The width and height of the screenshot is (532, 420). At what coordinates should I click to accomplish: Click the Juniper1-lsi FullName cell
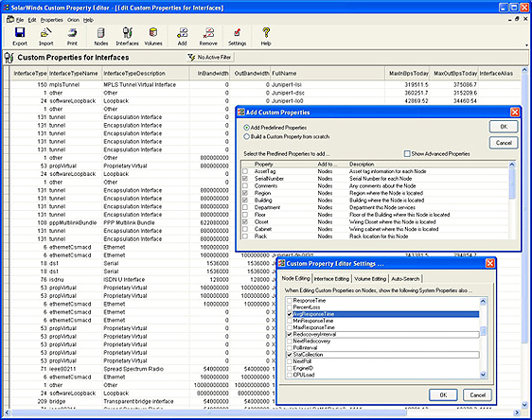click(x=328, y=85)
